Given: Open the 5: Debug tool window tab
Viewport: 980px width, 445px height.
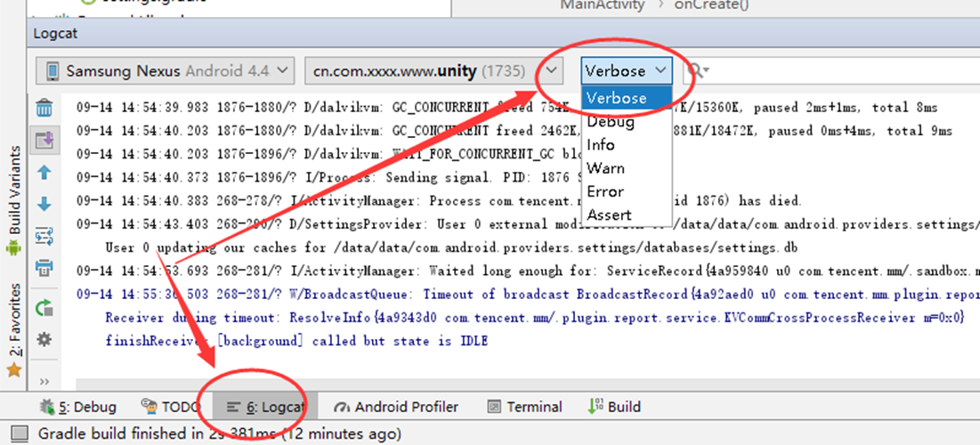Looking at the screenshot, I should 77,407.
